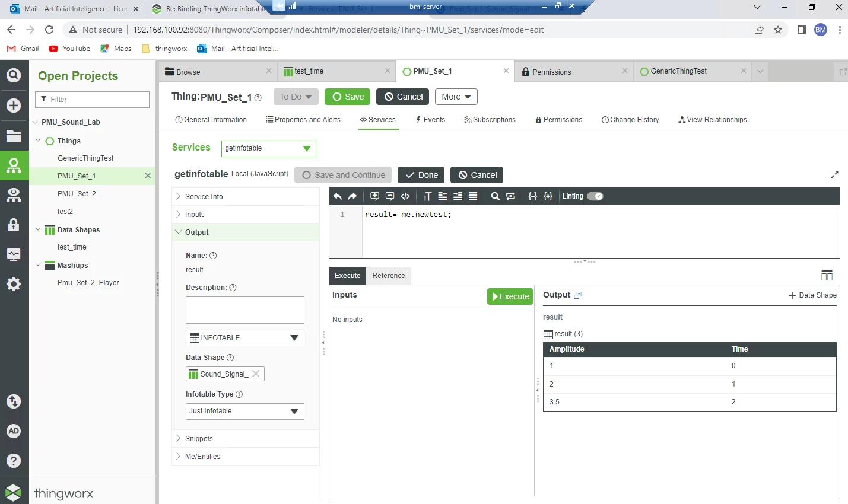
Task: Click the Done button
Action: (421, 175)
